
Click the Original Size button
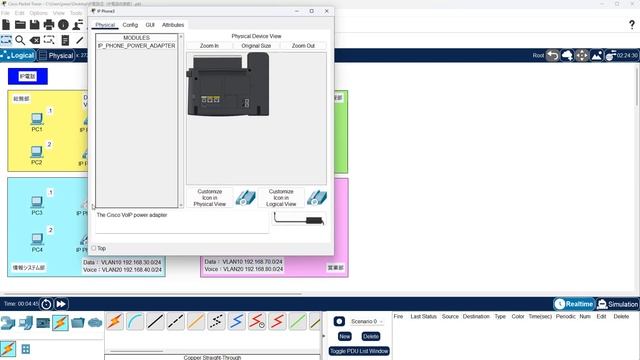tap(256, 46)
